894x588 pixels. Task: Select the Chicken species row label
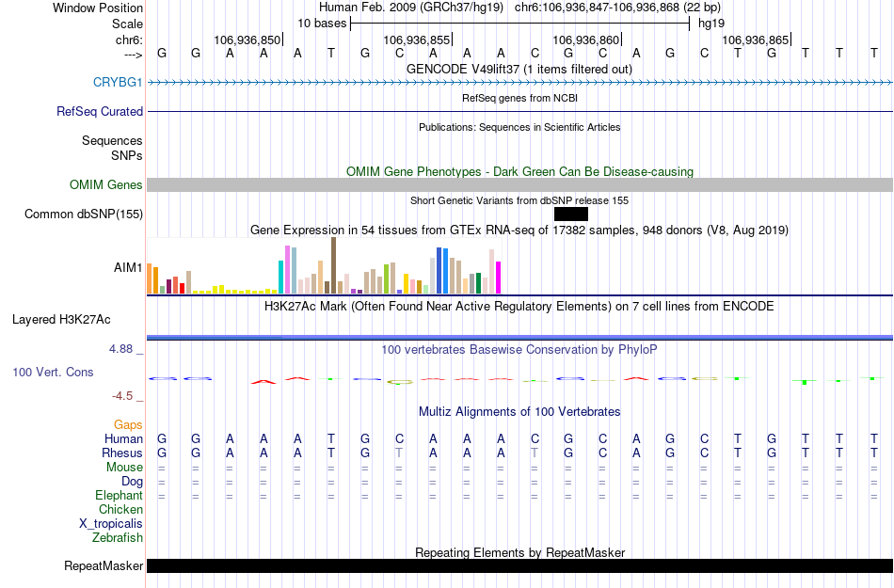[120, 509]
